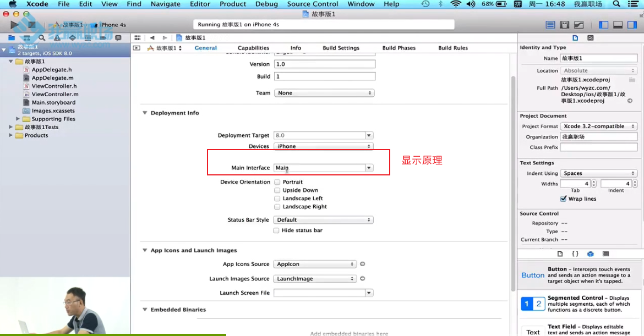Enable the Landscape Right checkbox
644x336 pixels.
(277, 207)
